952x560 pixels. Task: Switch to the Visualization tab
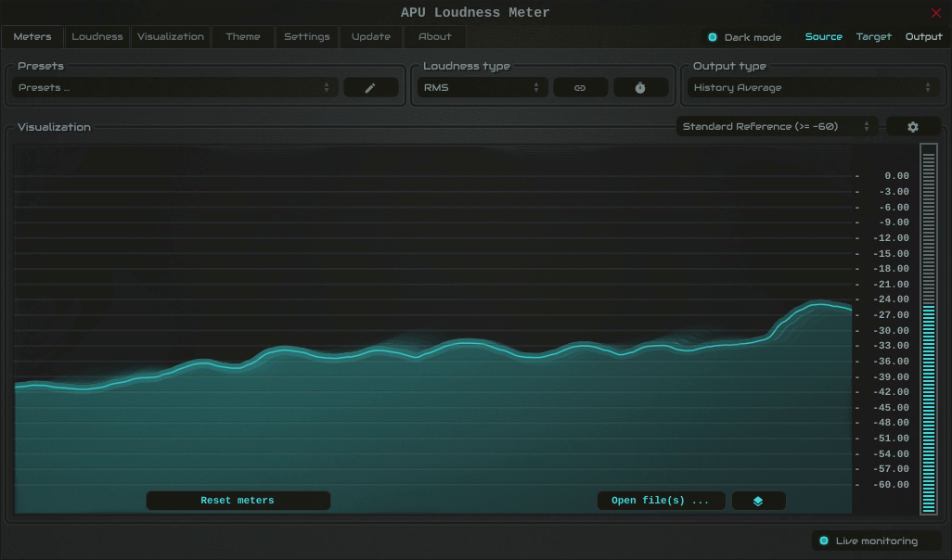pyautogui.click(x=171, y=36)
